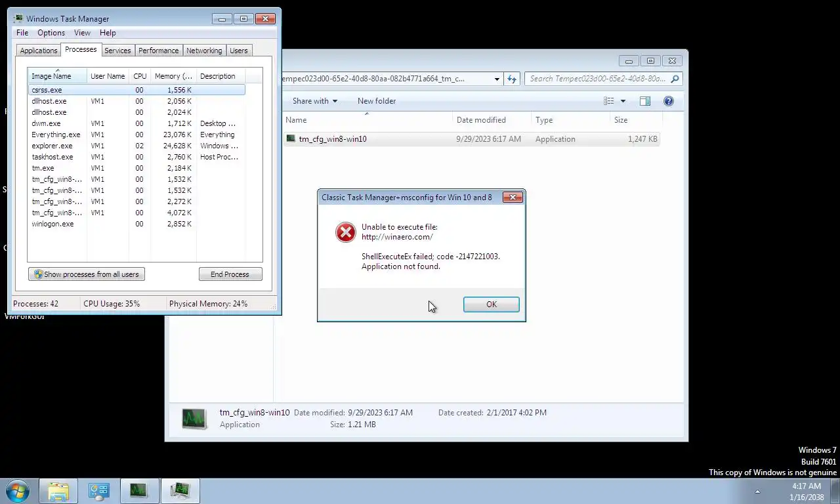Click Show processes from all users
Screen dimensions: 840x504
pyautogui.click(x=86, y=274)
